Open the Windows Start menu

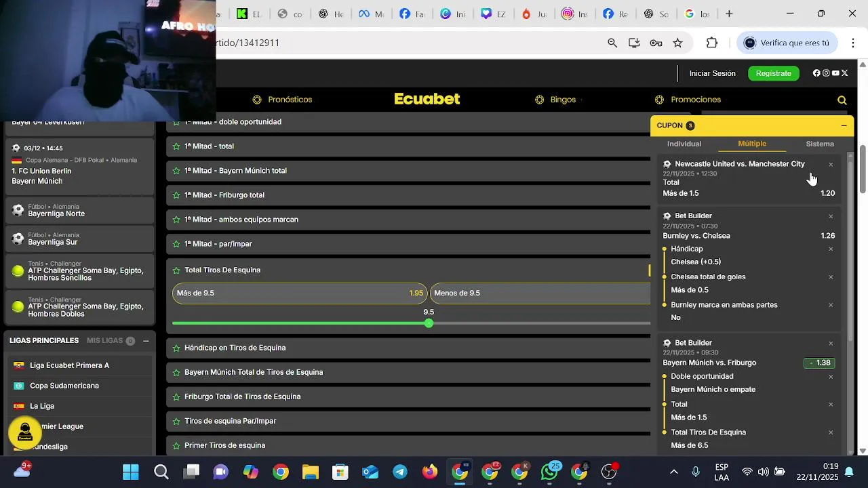131,472
